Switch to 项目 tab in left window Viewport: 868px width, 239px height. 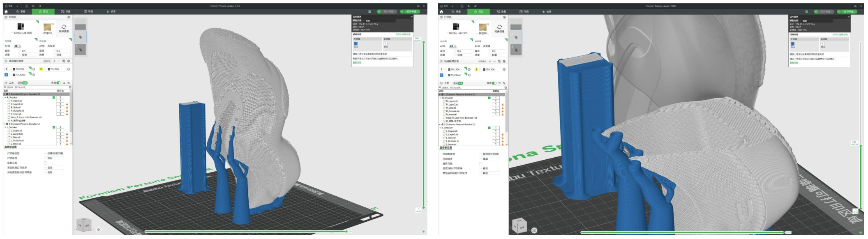click(88, 11)
